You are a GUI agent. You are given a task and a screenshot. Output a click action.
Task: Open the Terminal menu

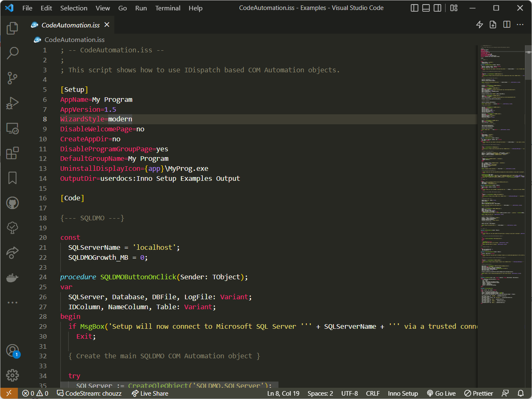(167, 8)
